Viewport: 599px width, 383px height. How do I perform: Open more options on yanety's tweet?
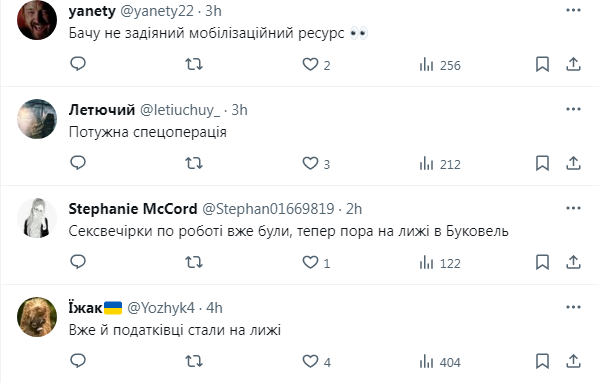(573, 10)
